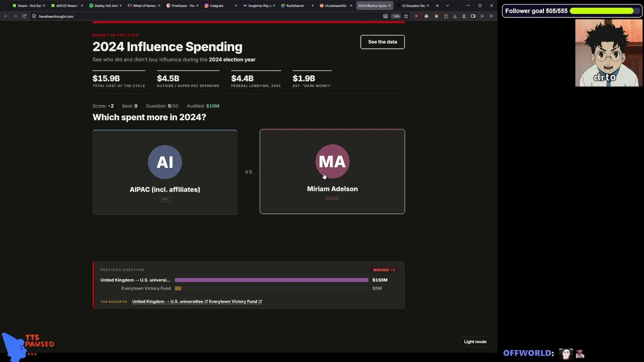The width and height of the screenshot is (644, 362).
Task: Switch to the r/LivestreamFail tab
Action: [x=335, y=6]
